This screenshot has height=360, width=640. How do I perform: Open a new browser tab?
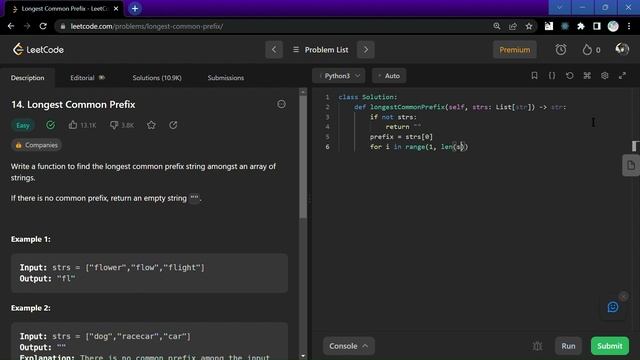click(135, 9)
